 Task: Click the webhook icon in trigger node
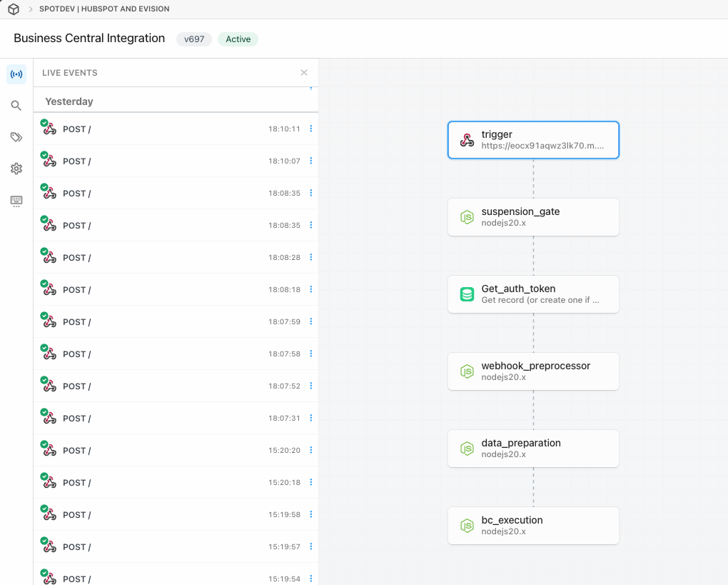click(x=467, y=140)
